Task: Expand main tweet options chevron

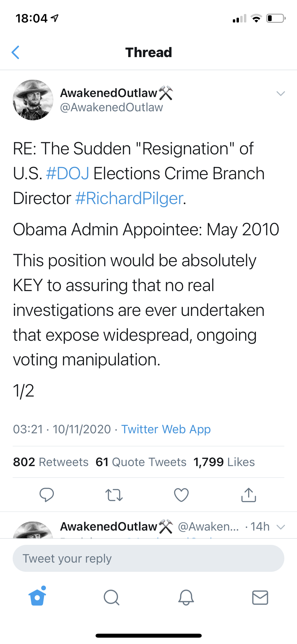Action: click(281, 93)
